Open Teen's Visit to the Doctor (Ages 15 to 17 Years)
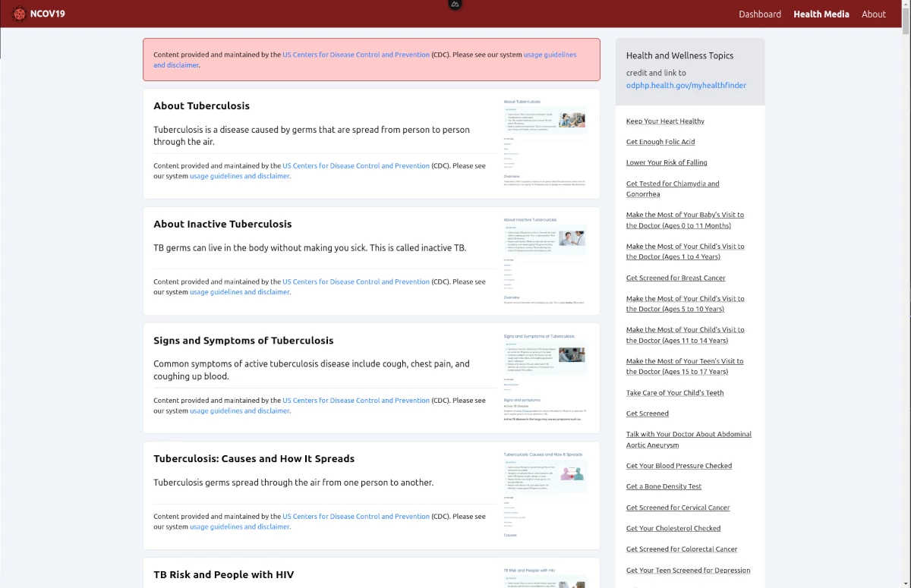This screenshot has width=911, height=588. click(x=685, y=366)
